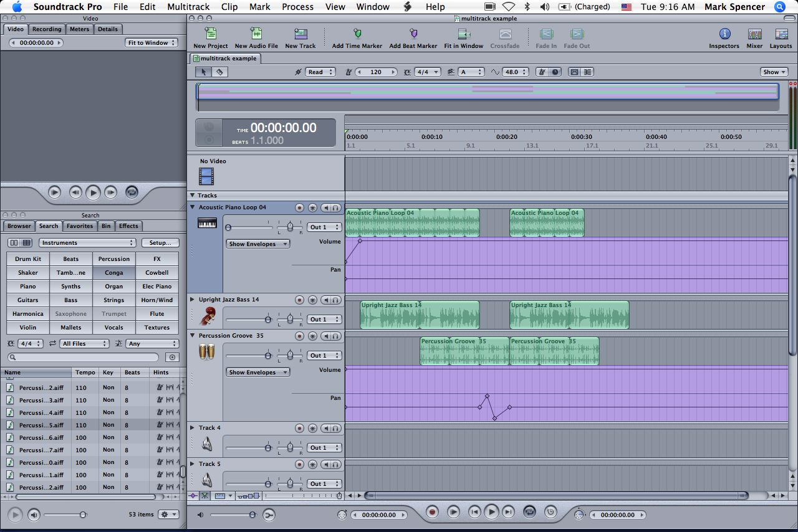798x532 pixels.
Task: Open the Process menu
Action: click(x=297, y=7)
